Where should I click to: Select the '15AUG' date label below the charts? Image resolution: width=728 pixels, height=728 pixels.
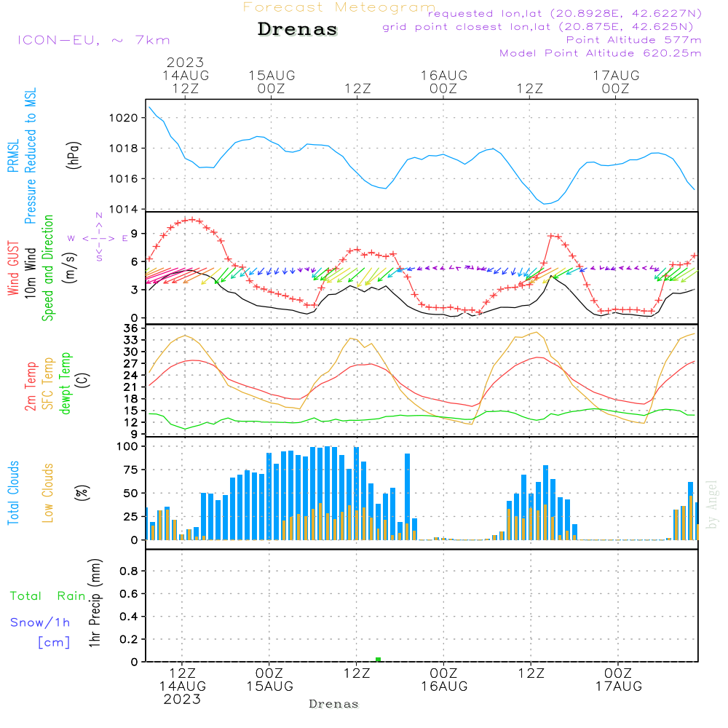coord(270,687)
